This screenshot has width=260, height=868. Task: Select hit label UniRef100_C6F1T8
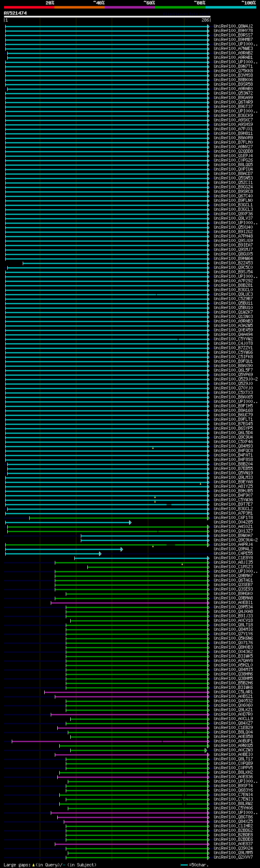pos(233,517)
